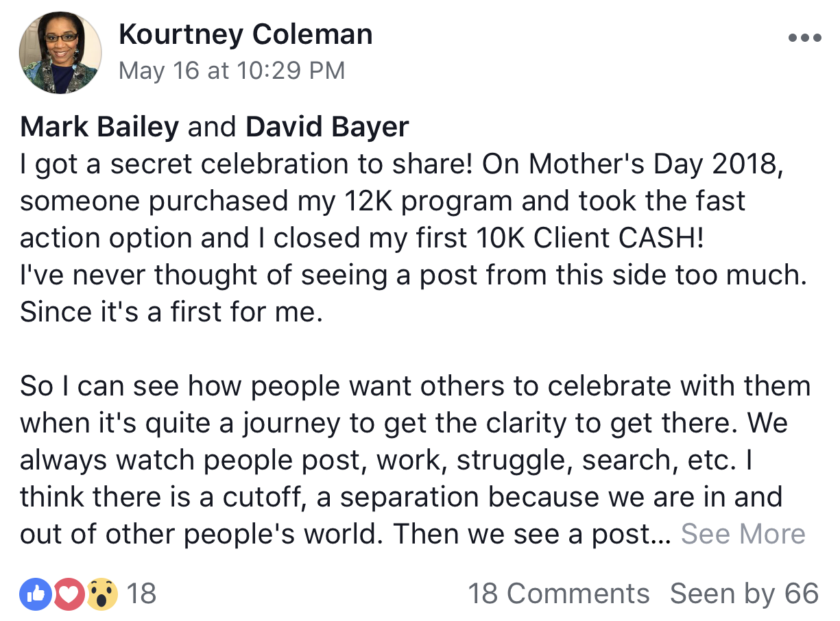Expand the post with See More
Viewport: 840px width, 621px height.
pyautogui.click(x=743, y=534)
